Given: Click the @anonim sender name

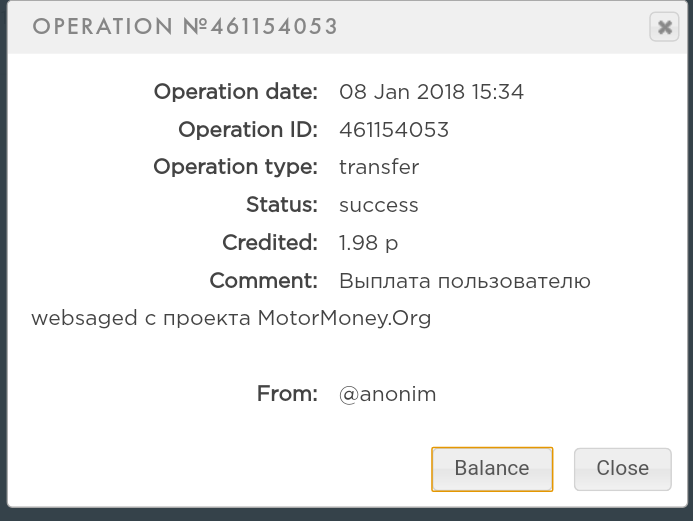Looking at the screenshot, I should pos(388,394).
